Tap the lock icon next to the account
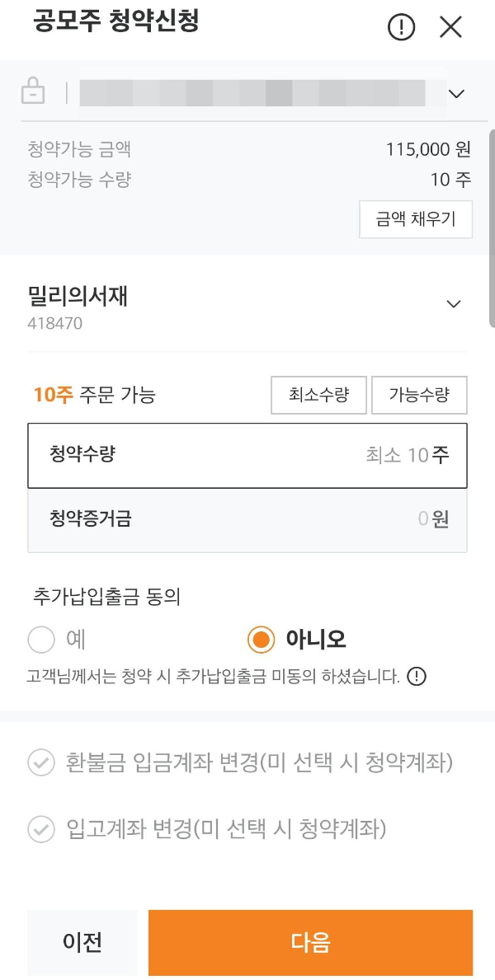 pos(33,92)
